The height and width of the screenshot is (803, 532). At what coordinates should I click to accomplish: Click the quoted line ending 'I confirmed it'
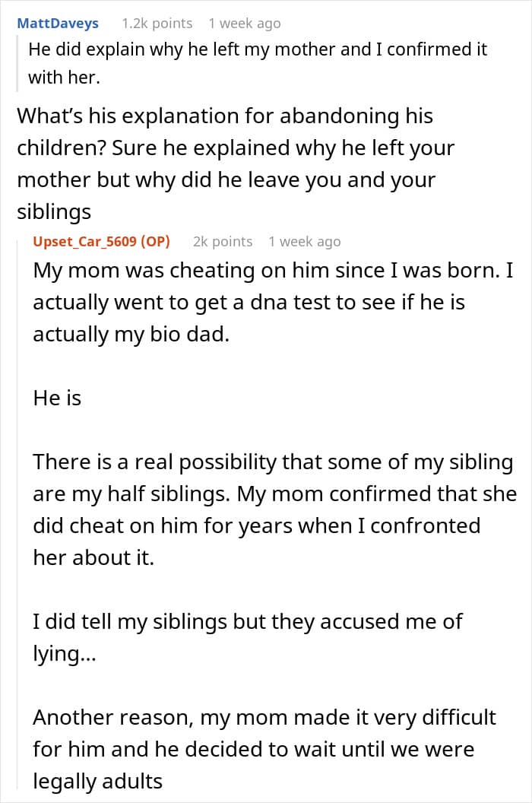[x=258, y=50]
